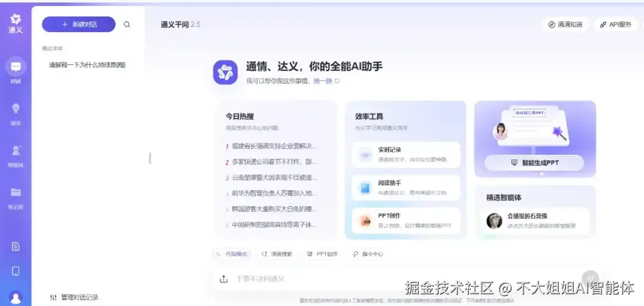The height and width of the screenshot is (306, 644).
Task: Search conversations with the magnifier icon
Action: (x=127, y=24)
